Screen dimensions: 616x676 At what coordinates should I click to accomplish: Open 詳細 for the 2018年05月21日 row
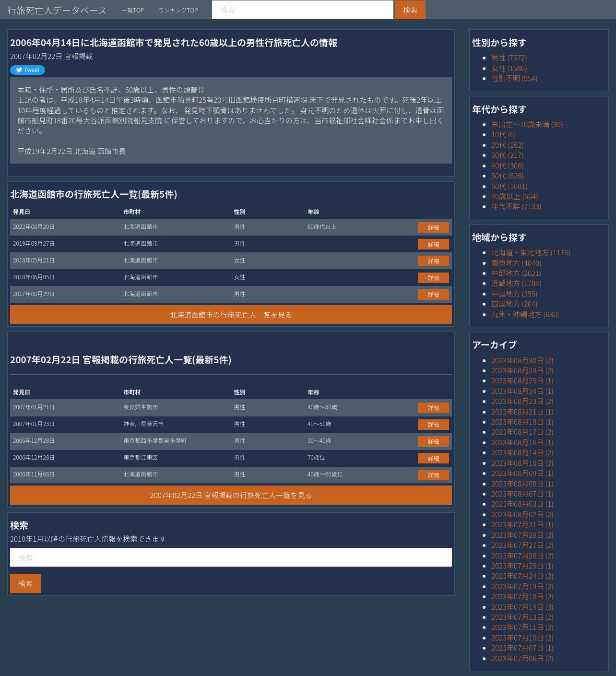(x=433, y=261)
